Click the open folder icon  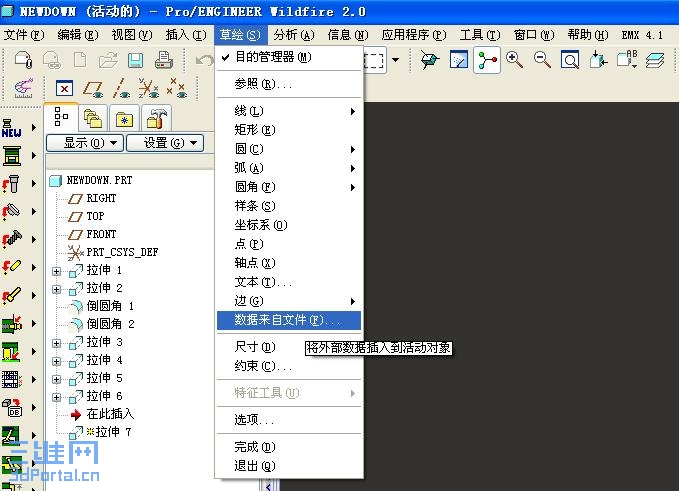point(108,60)
